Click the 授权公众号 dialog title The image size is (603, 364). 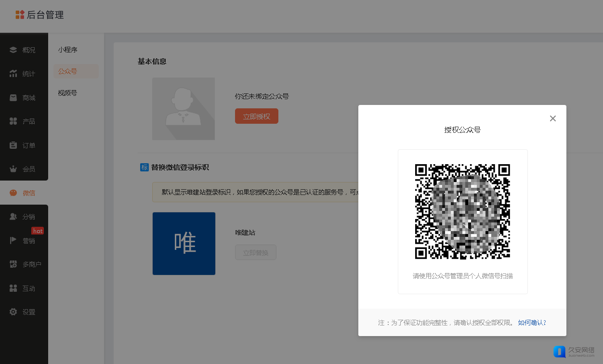[462, 130]
